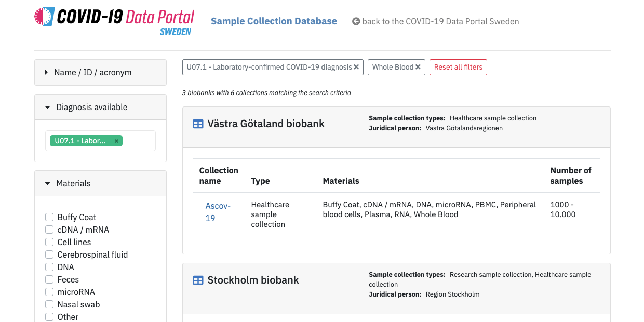Click the back arrow icon in the header
This screenshot has width=644, height=322.
pos(356,21)
